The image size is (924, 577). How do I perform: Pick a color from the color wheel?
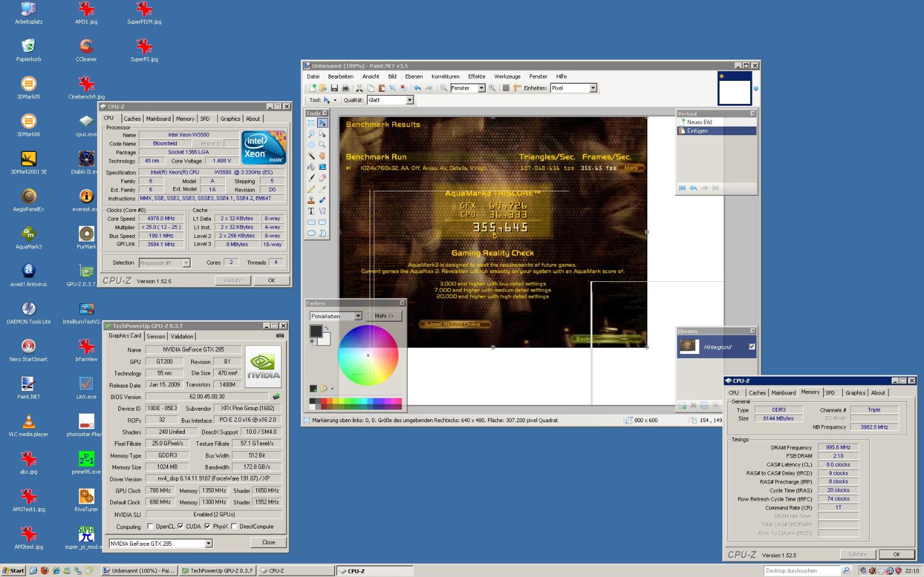368,355
